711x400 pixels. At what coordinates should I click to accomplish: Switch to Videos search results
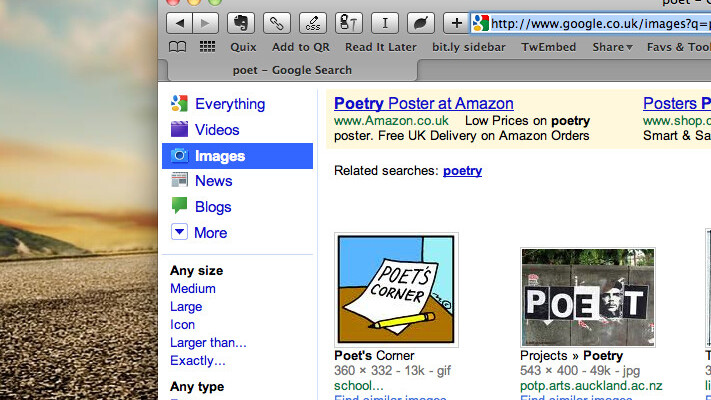[217, 130]
